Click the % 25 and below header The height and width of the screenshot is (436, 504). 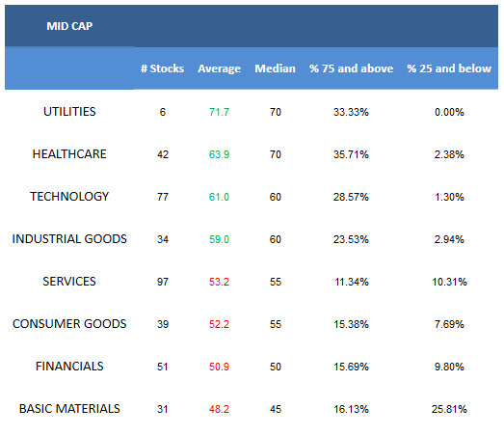[449, 68]
